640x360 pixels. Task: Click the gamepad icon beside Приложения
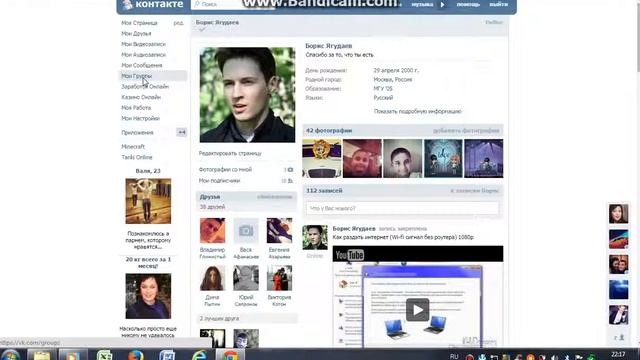point(182,132)
